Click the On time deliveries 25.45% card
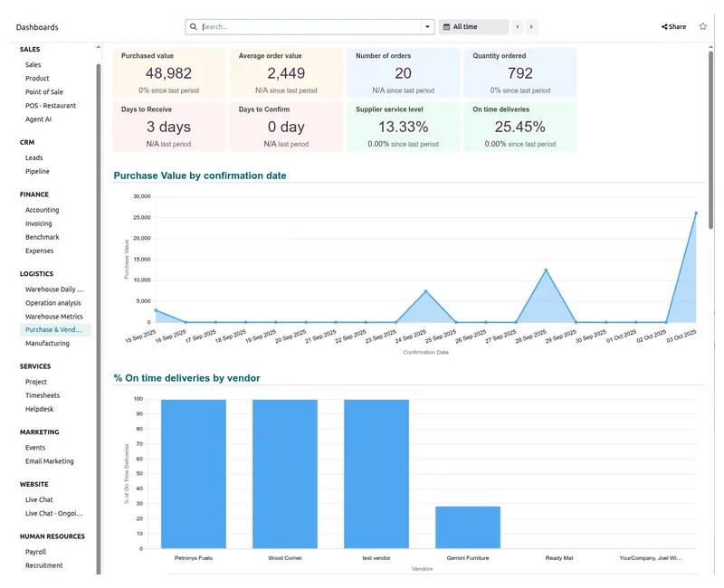This screenshot has height=588, width=724. 520,127
